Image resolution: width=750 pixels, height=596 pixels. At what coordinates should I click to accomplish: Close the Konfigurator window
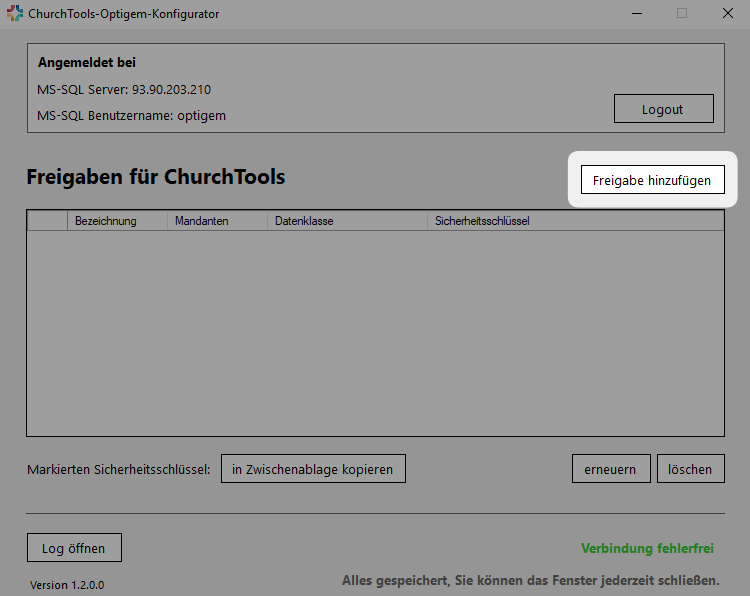tap(728, 13)
